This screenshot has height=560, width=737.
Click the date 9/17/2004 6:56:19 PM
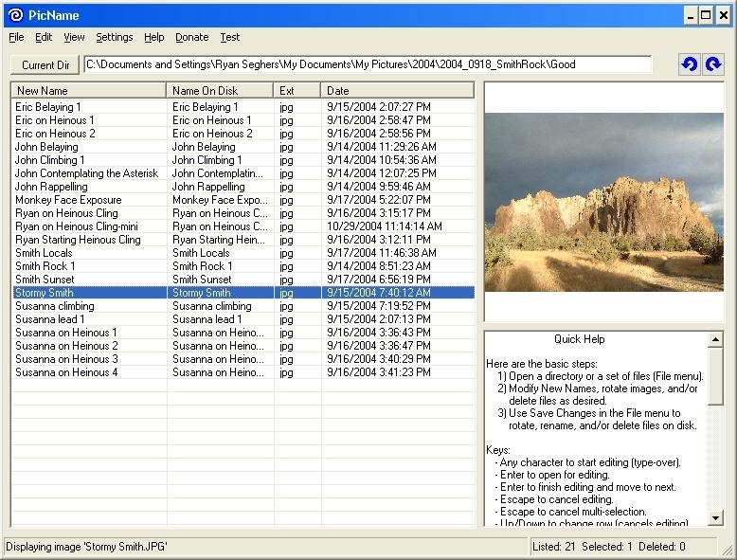tap(379, 280)
